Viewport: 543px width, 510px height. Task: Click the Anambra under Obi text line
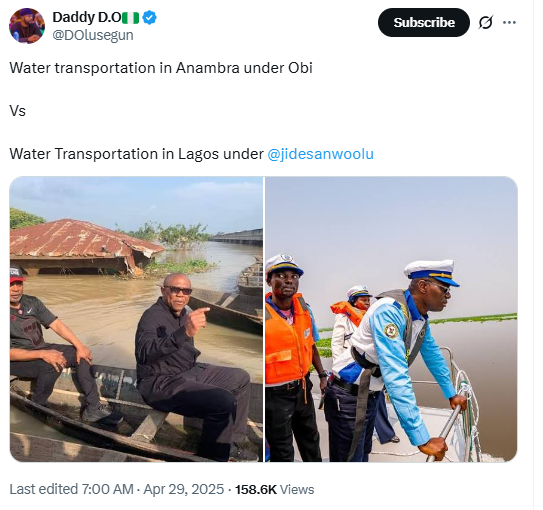coord(161,68)
